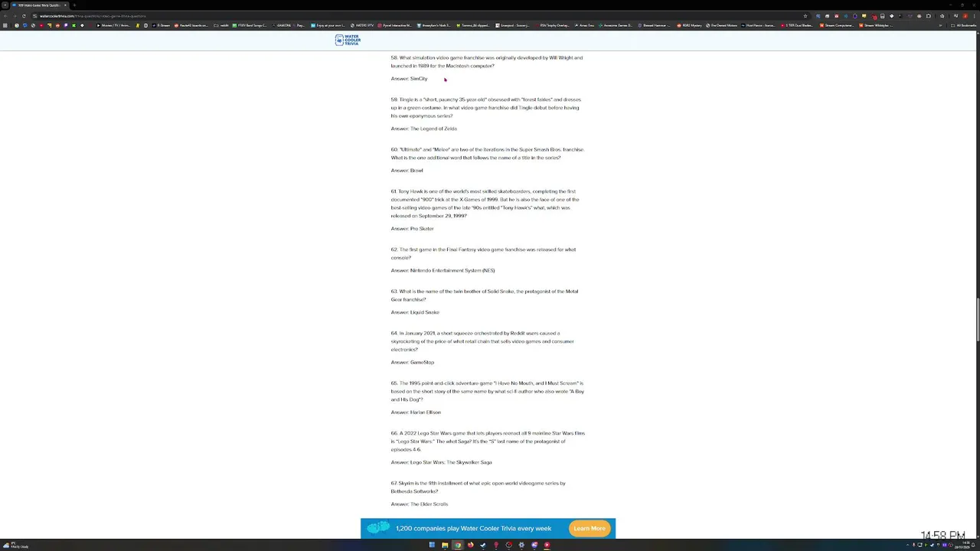
Task: Open the PSN Trophy Overlay bookmark
Action: (x=552, y=25)
